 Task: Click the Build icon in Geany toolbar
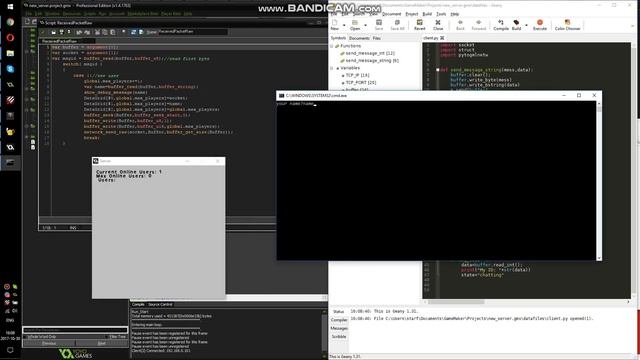pyautogui.click(x=516, y=24)
